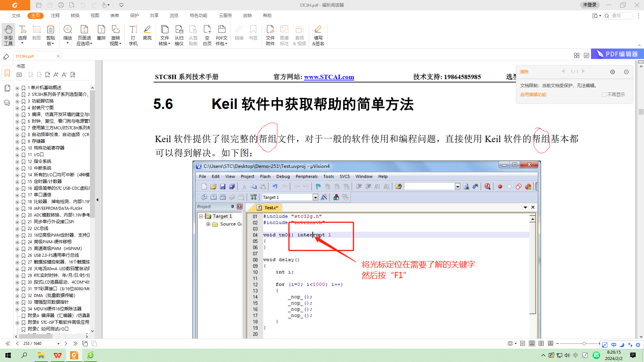Click 启用编辑功能 link
The width and height of the screenshot is (644, 362).
click(x=533, y=95)
